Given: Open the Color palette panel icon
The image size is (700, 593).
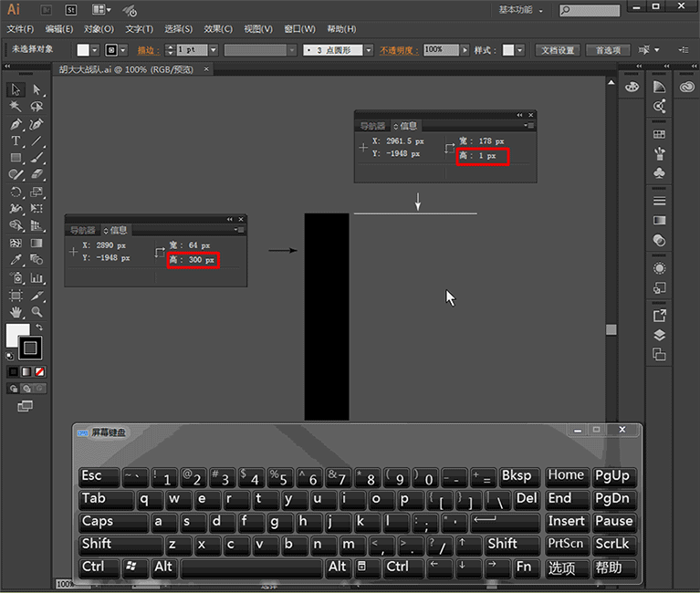Looking at the screenshot, I should [x=632, y=87].
